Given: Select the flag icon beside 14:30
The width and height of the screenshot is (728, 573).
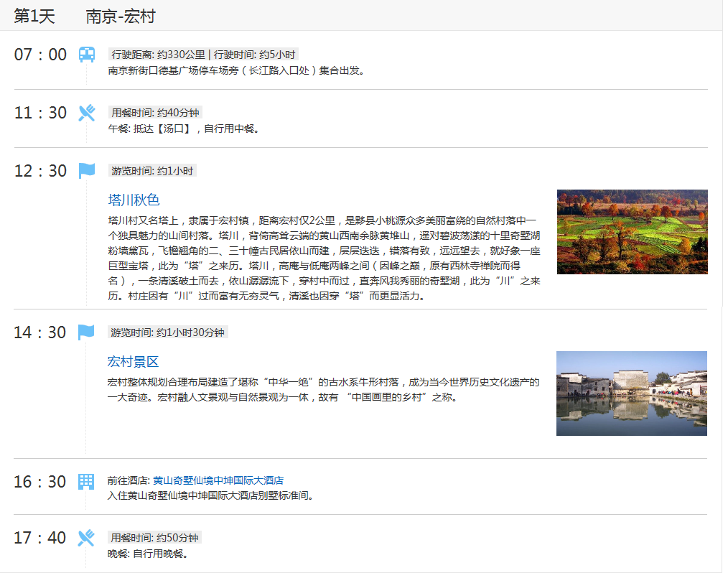Looking at the screenshot, I should coord(86,332).
